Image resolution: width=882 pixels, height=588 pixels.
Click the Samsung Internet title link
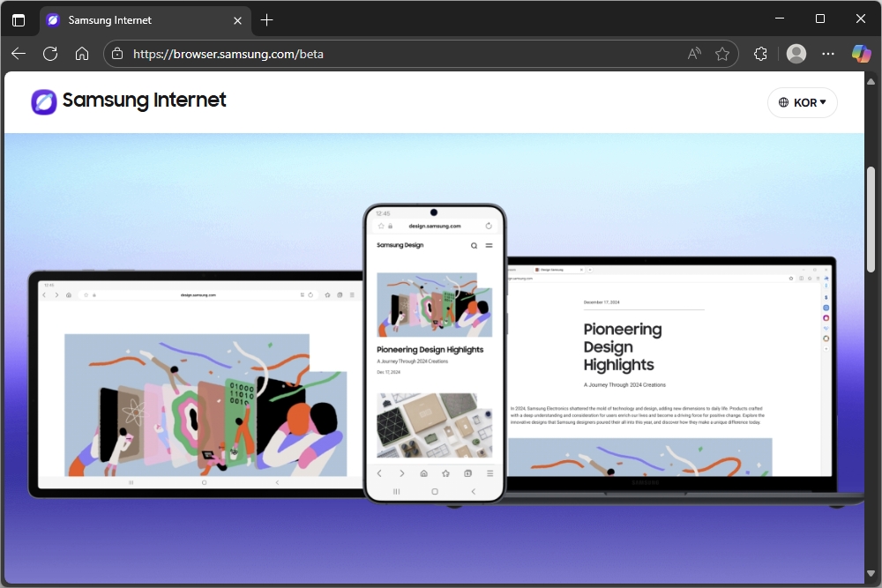(x=144, y=100)
